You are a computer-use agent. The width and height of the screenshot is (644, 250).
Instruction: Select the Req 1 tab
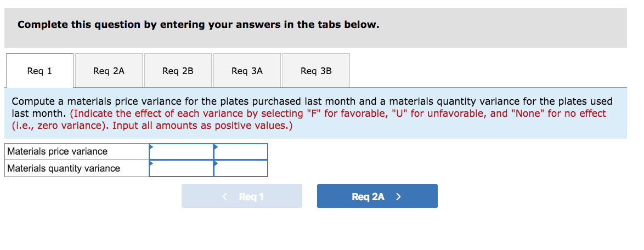click(x=39, y=71)
